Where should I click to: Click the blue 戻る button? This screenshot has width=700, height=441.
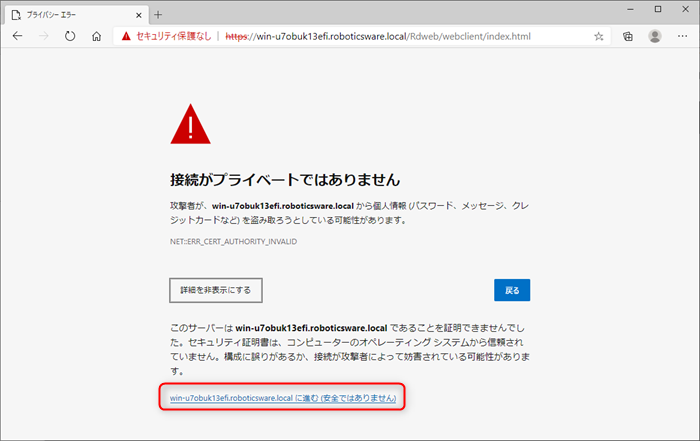tap(512, 290)
